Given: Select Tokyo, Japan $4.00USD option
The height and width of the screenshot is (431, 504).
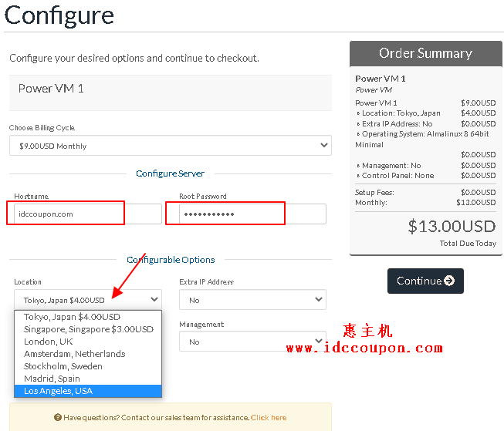Looking at the screenshot, I should coord(72,317).
